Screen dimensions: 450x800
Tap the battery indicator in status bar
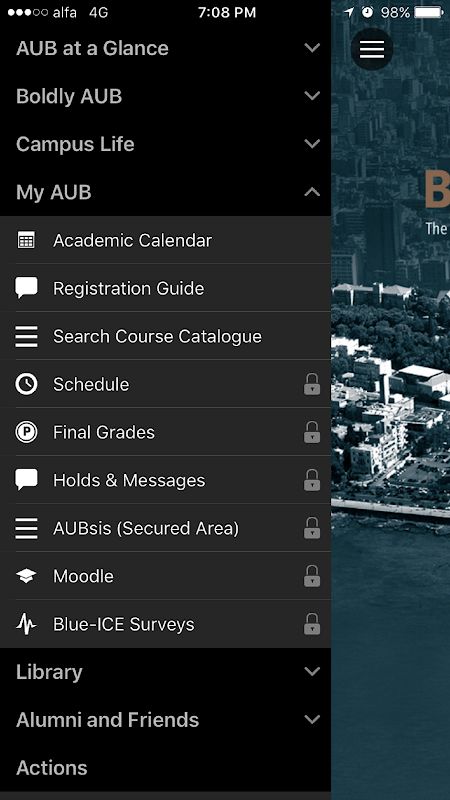click(x=428, y=12)
